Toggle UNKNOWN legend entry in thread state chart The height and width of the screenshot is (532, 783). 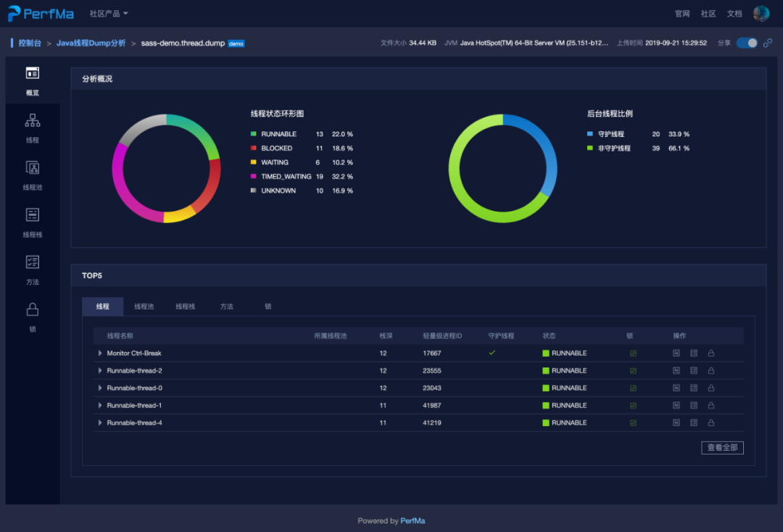coord(301,191)
